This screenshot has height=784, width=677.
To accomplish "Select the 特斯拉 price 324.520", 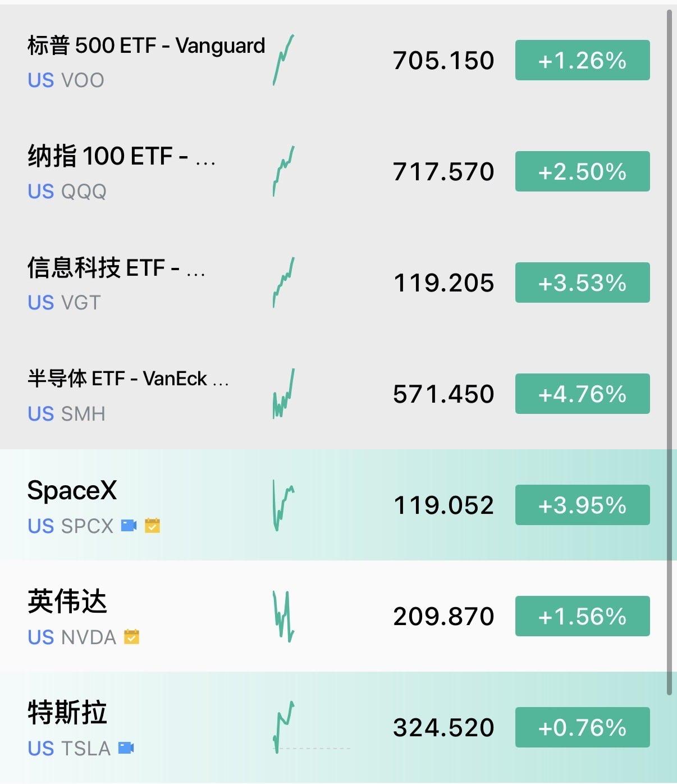I will coord(443,728).
